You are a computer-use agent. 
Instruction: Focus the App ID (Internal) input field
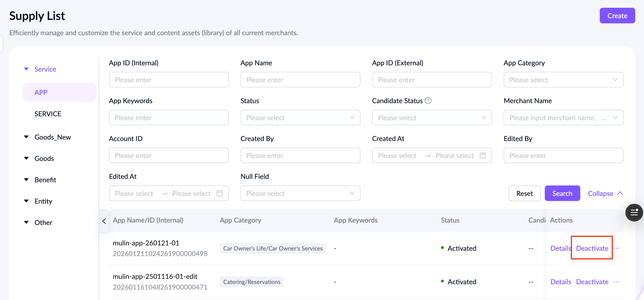169,80
